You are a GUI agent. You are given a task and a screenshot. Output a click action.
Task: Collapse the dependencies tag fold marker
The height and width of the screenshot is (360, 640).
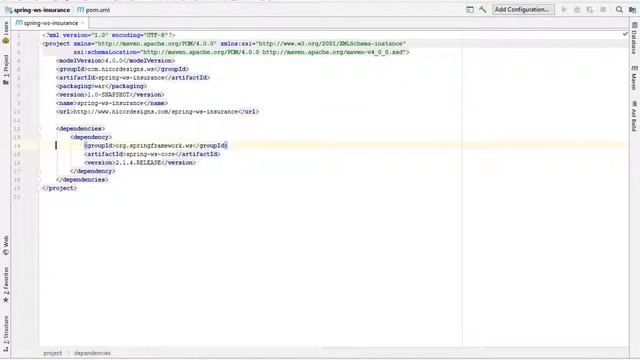tap(39, 129)
